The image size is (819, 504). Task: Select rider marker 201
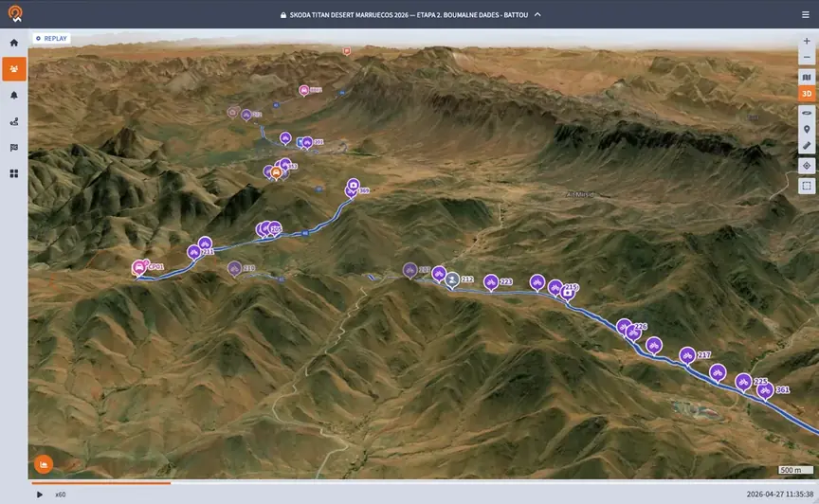point(307,142)
